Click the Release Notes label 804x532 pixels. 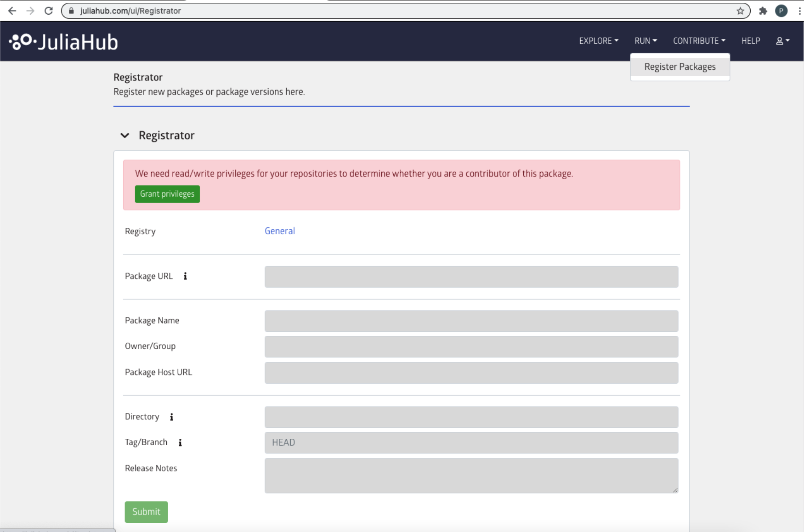pos(151,468)
